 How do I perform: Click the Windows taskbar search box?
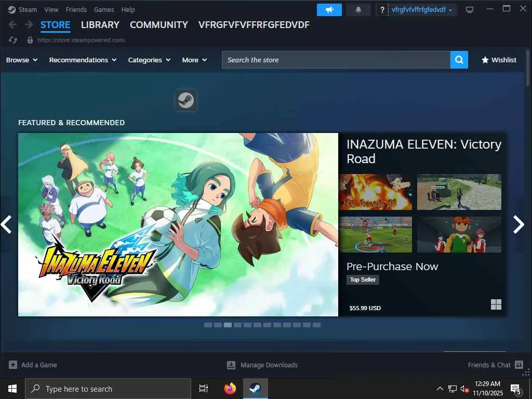tap(108, 389)
